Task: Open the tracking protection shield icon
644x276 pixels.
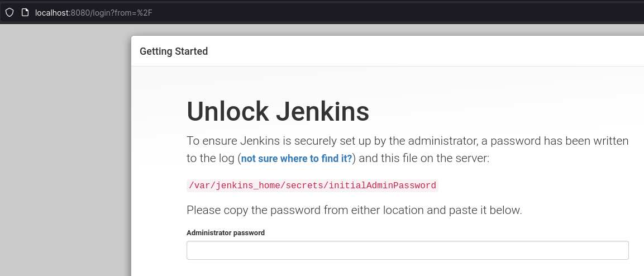Action: point(9,12)
